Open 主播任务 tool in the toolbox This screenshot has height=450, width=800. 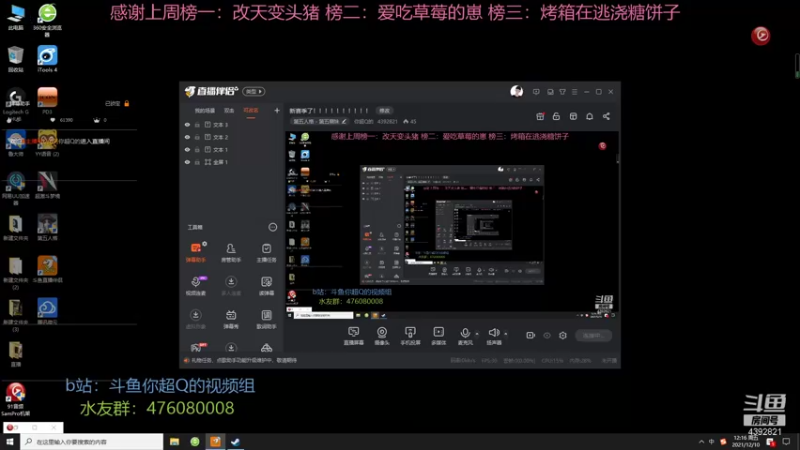coord(266,252)
